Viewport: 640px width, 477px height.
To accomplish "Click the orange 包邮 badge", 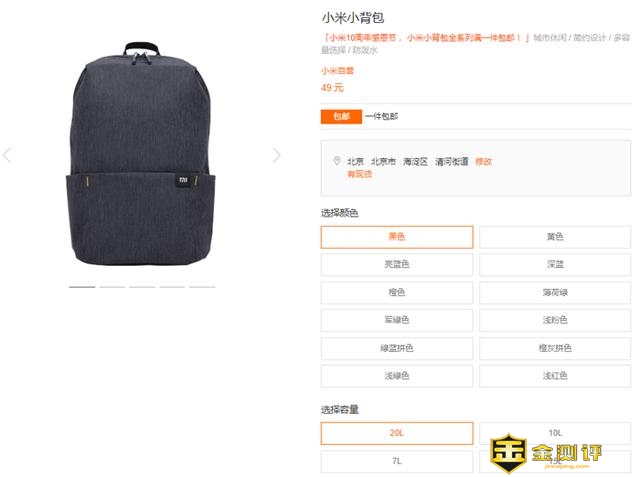I will [341, 116].
